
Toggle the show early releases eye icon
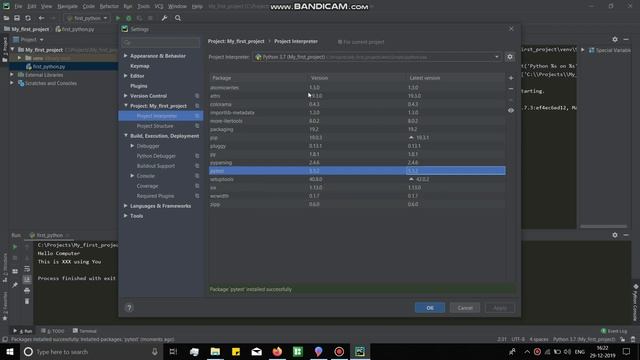[511, 110]
